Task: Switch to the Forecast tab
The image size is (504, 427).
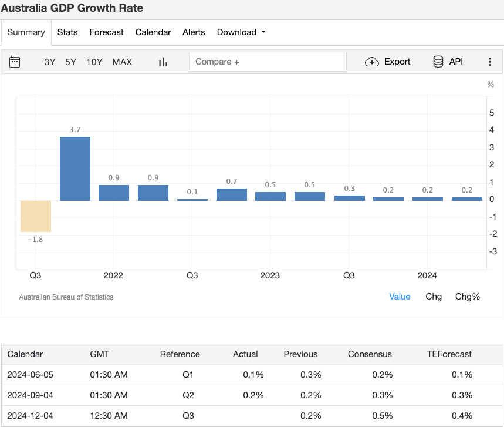Action: point(106,32)
